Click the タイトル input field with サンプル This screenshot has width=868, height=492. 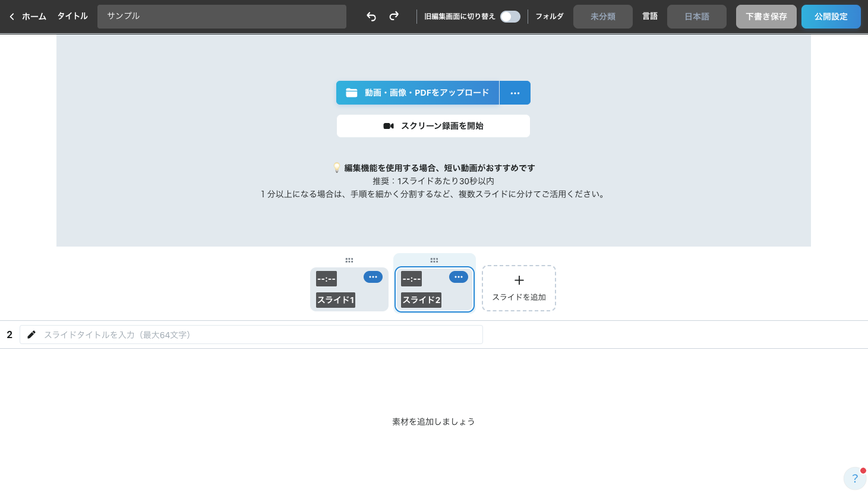(222, 17)
